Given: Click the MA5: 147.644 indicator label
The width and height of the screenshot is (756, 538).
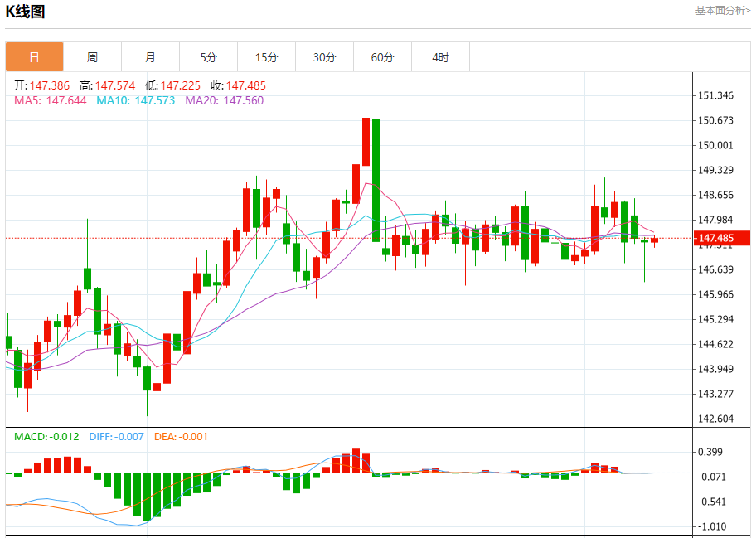Looking at the screenshot, I should (51, 100).
